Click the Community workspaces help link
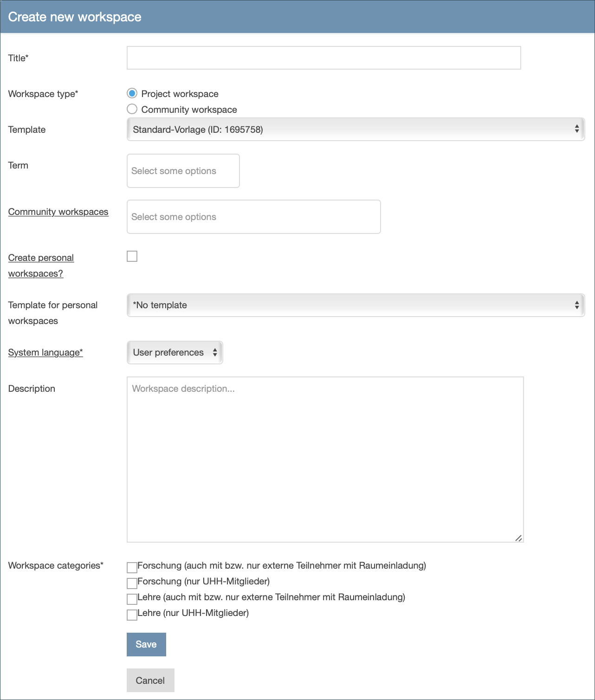Viewport: 595px width, 700px height. click(x=58, y=212)
